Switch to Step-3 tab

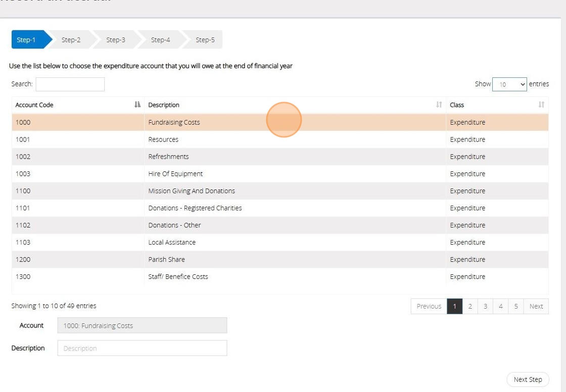(x=116, y=40)
